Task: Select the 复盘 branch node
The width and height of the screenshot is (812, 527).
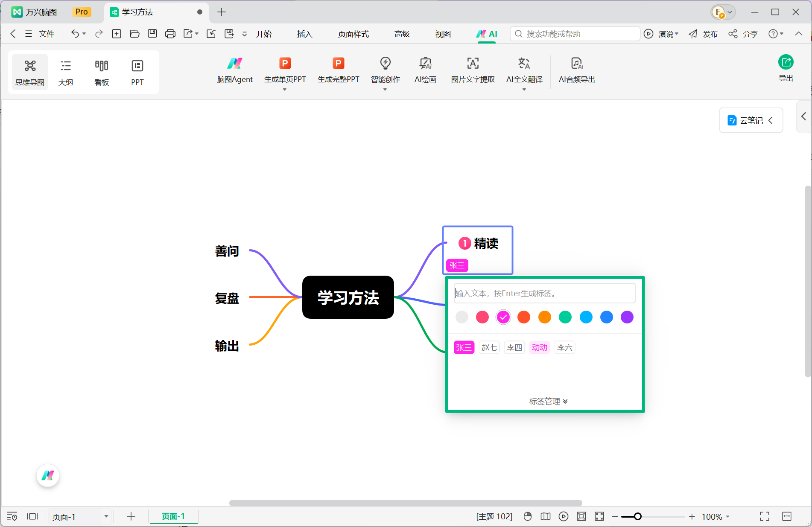Action: click(x=227, y=298)
